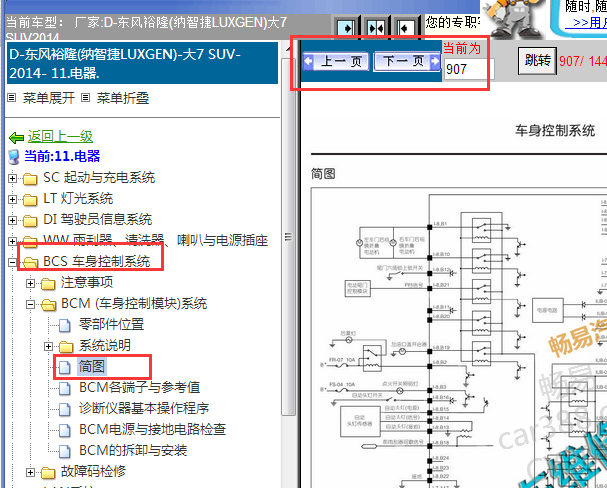Expand the 系统说明 folder

point(48,346)
